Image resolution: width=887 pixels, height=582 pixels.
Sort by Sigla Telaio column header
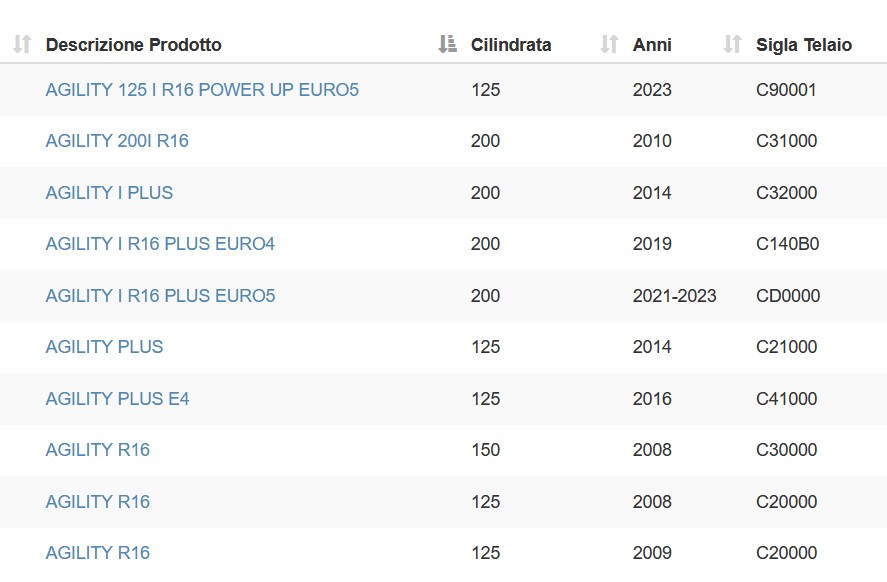[x=804, y=45]
